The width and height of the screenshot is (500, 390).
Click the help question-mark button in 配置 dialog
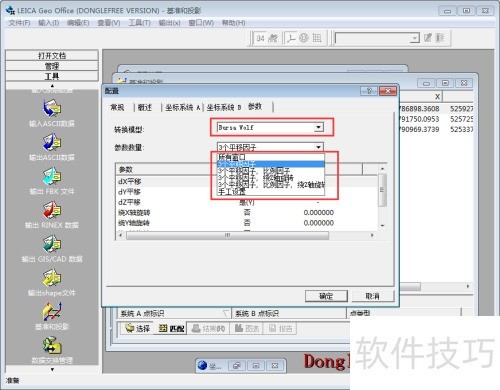tap(369, 91)
